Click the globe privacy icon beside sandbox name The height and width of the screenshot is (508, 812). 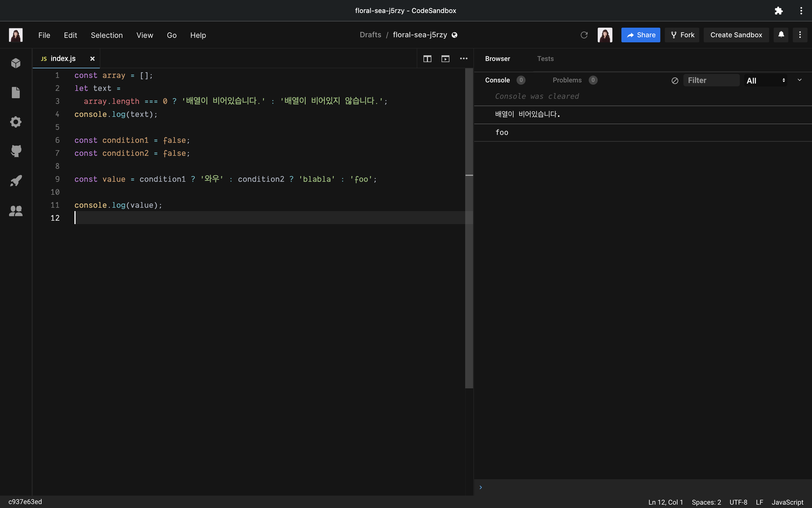click(x=454, y=35)
